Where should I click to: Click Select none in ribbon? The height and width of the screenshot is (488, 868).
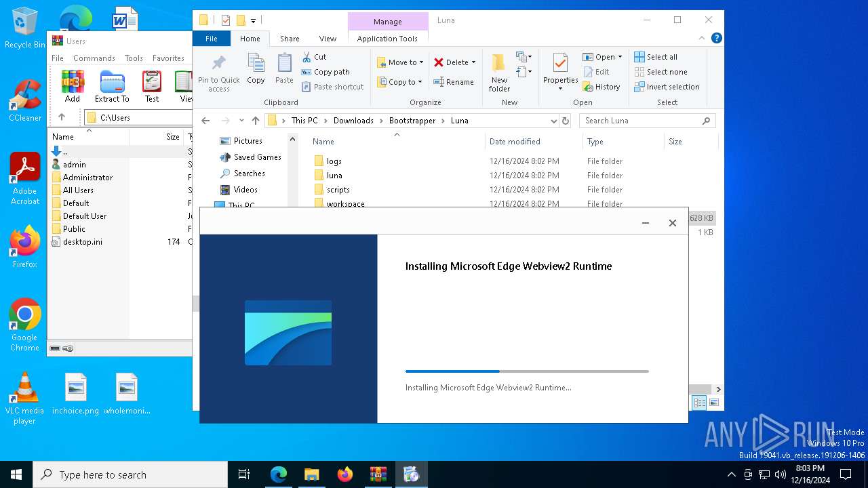point(660,72)
